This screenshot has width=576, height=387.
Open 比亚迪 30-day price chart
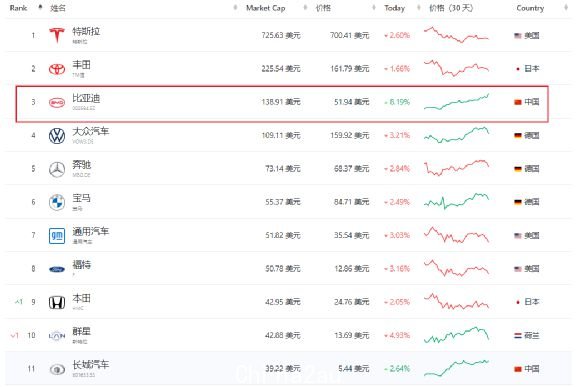click(x=456, y=102)
